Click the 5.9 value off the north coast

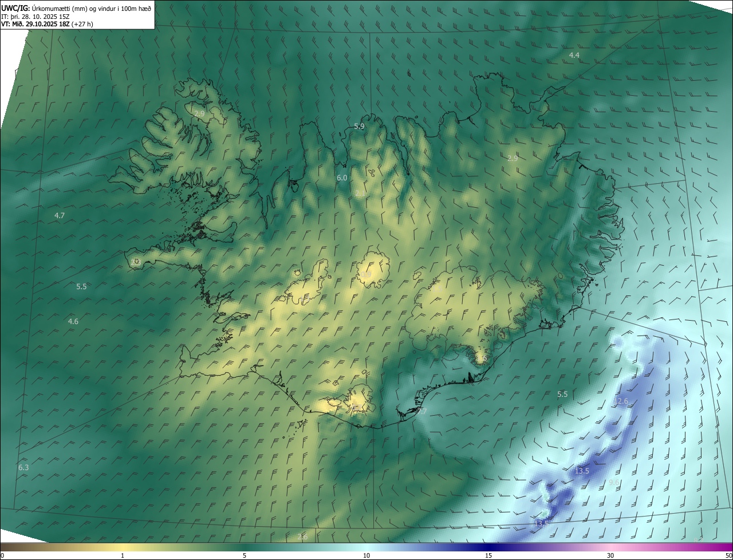click(359, 126)
